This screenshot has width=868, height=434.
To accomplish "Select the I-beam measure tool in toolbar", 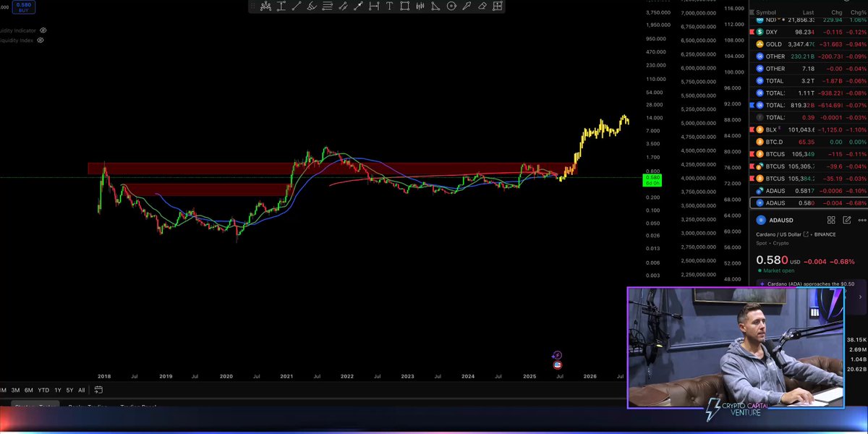I will pos(281,6).
